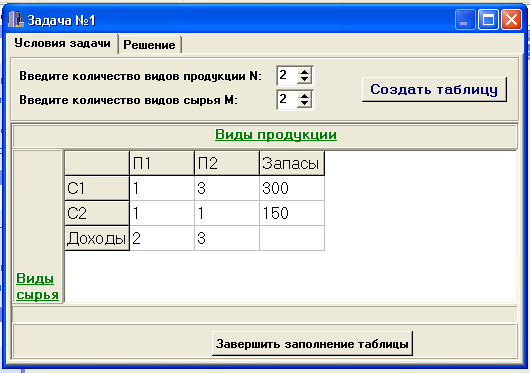Close the Задача №1 window
Viewport: 530px width, 373px height.
511,20
